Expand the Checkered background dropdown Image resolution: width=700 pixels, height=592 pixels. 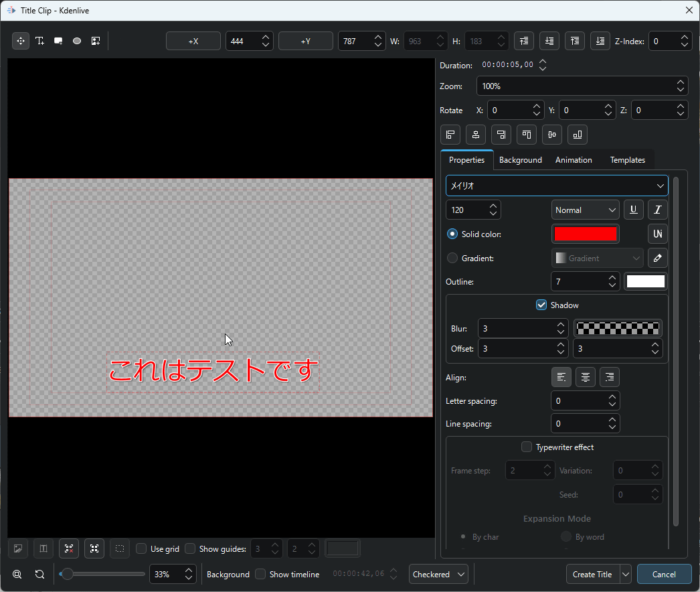point(438,575)
